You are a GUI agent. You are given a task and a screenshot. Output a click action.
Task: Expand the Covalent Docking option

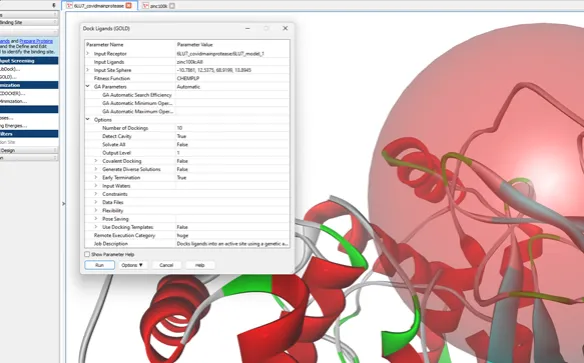point(96,161)
